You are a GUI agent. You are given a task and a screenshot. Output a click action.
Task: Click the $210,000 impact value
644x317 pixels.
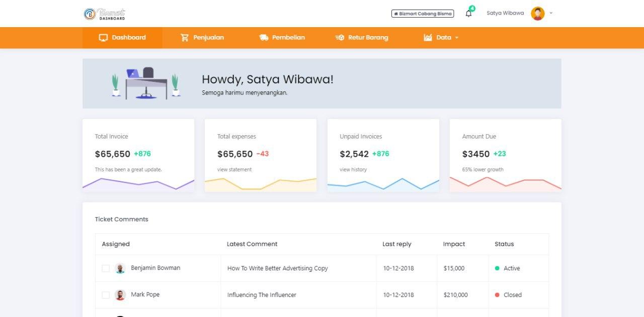pos(456,295)
